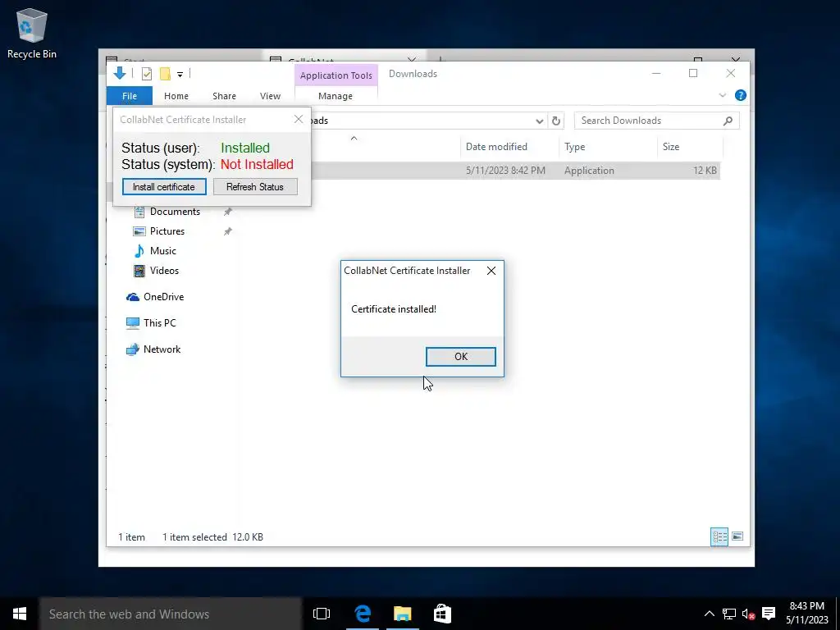Open the Customize Quick Access Toolbar dropdown
This screenshot has height=630, width=840.
pos(180,75)
